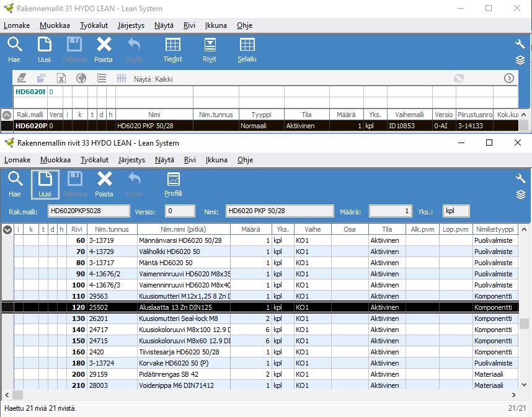Image resolution: width=532 pixels, height=417 pixels.
Task: Open Rivi menu in Rakennemallin rivit window
Action: [190, 160]
